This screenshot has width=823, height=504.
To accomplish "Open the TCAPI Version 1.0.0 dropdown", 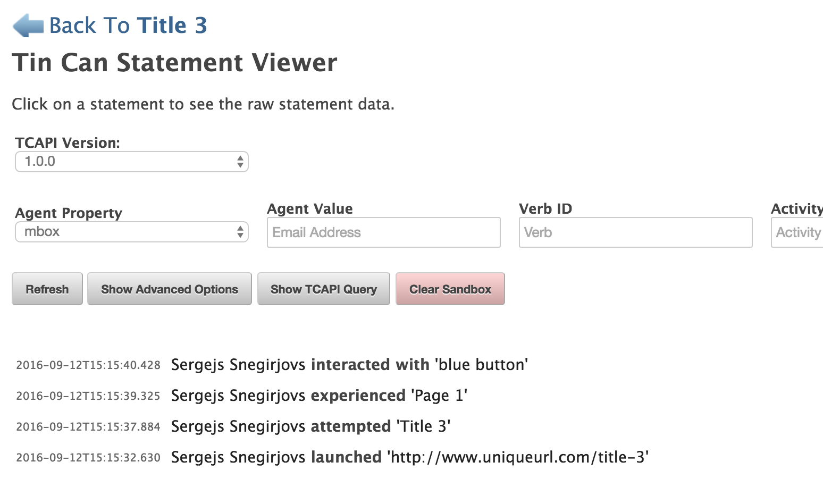I will pos(132,162).
